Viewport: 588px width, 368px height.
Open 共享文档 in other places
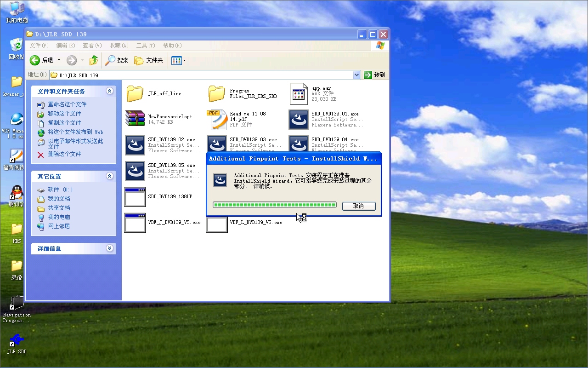pos(59,208)
